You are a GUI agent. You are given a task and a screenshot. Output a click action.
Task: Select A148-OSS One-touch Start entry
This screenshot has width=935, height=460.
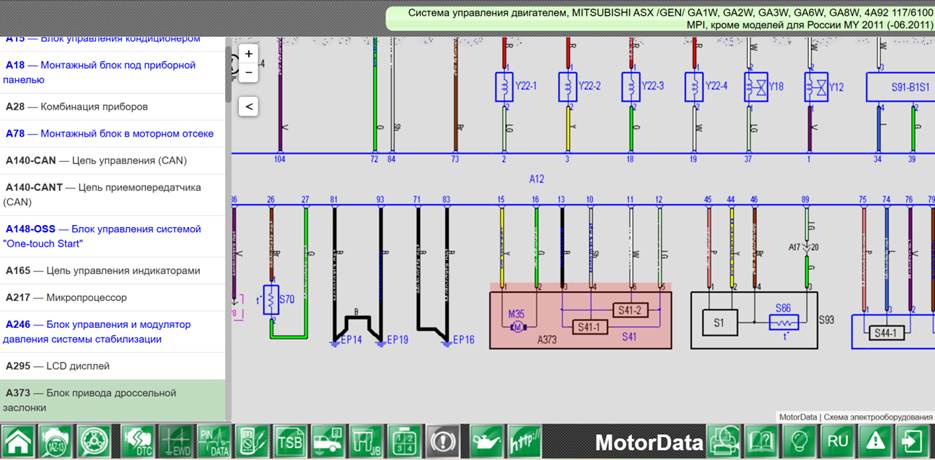click(x=112, y=236)
